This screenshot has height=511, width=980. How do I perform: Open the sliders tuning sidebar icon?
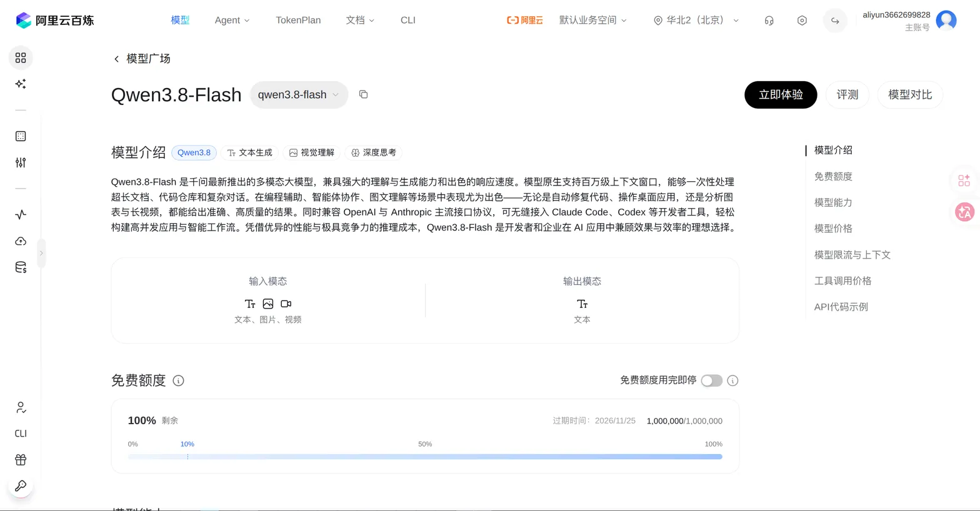21,162
